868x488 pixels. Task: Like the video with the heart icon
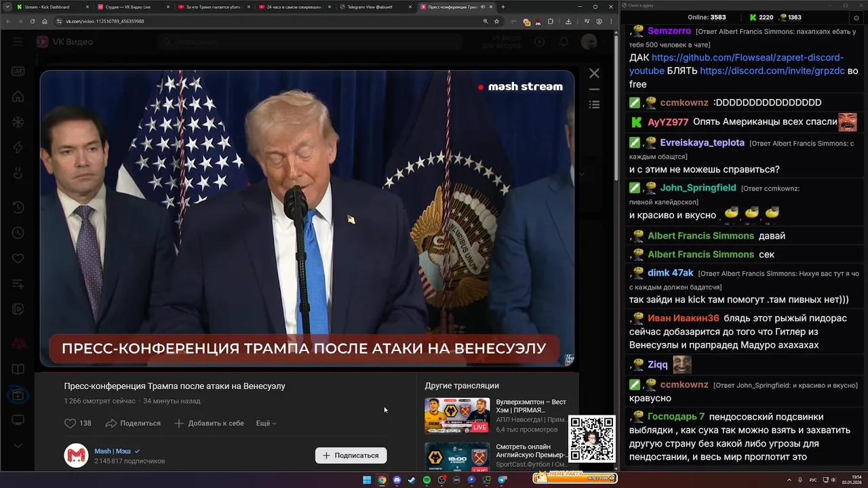70,423
